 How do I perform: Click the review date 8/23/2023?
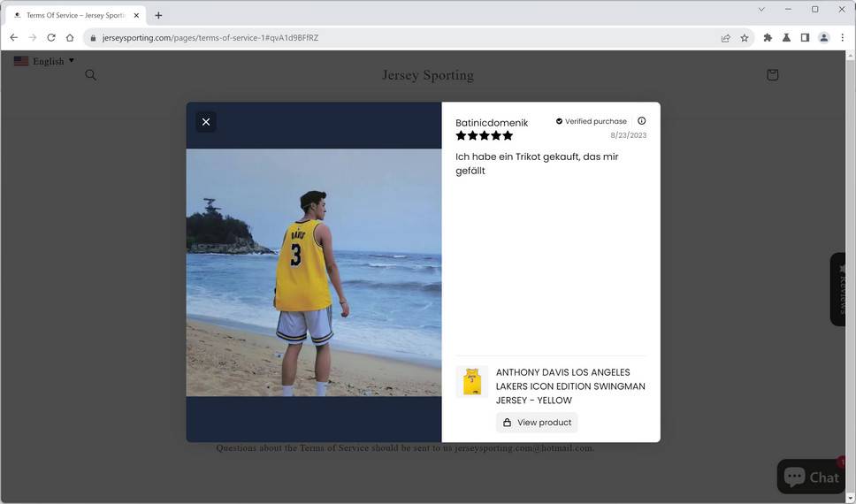(629, 135)
